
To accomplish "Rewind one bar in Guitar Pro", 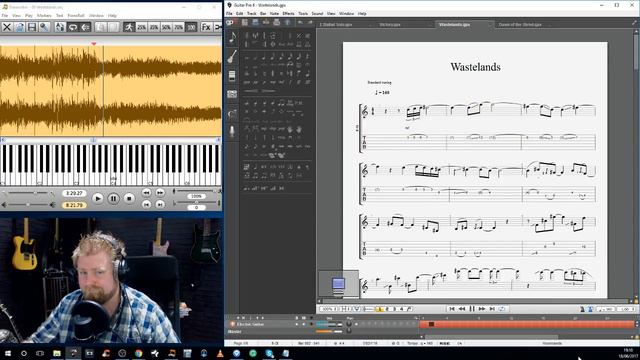I will [x=462, y=309].
